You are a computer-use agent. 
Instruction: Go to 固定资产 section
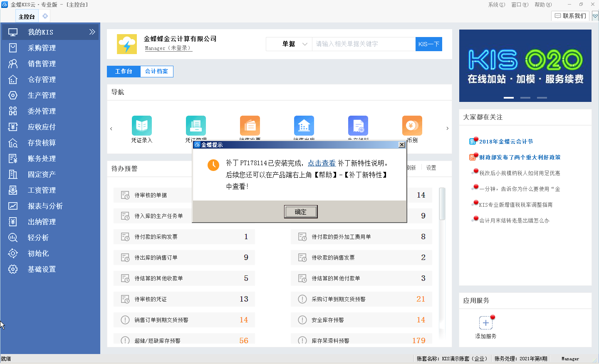coord(50,174)
